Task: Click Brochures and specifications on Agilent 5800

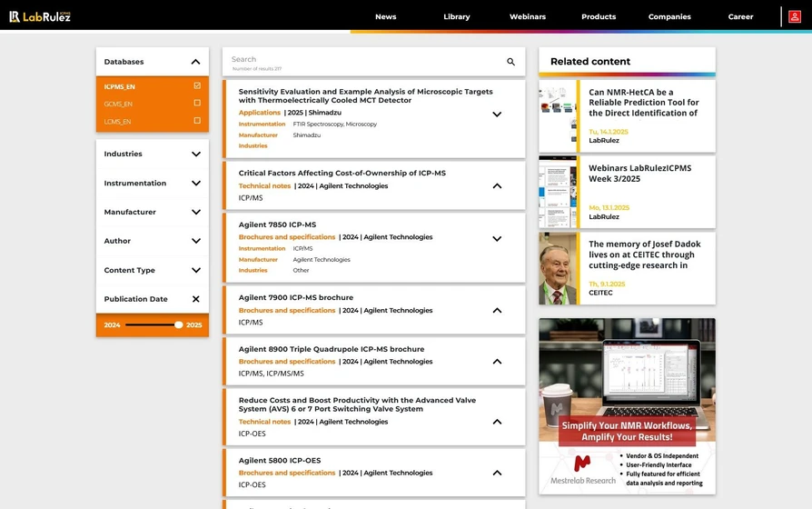Action: [x=287, y=473]
